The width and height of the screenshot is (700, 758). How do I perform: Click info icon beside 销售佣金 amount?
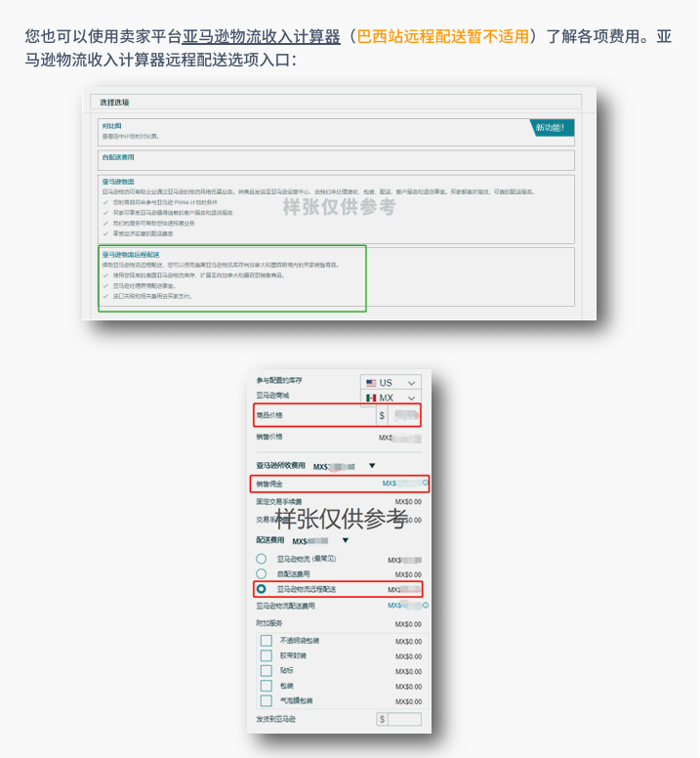tap(426, 483)
